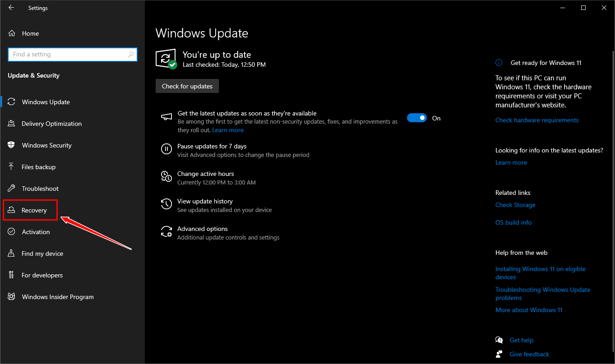This screenshot has height=364, width=615.
Task: Open Change active hours option
Action: pos(206,174)
